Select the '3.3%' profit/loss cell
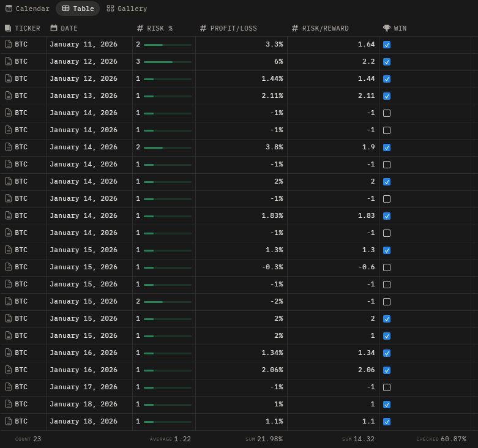478x448 pixels. 241,45
